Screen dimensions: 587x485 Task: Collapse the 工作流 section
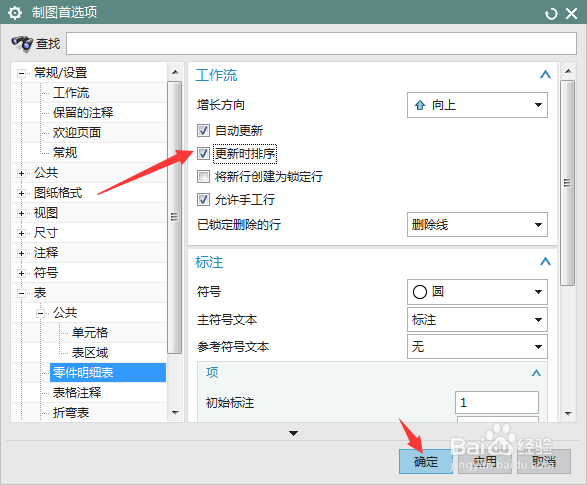(x=545, y=74)
